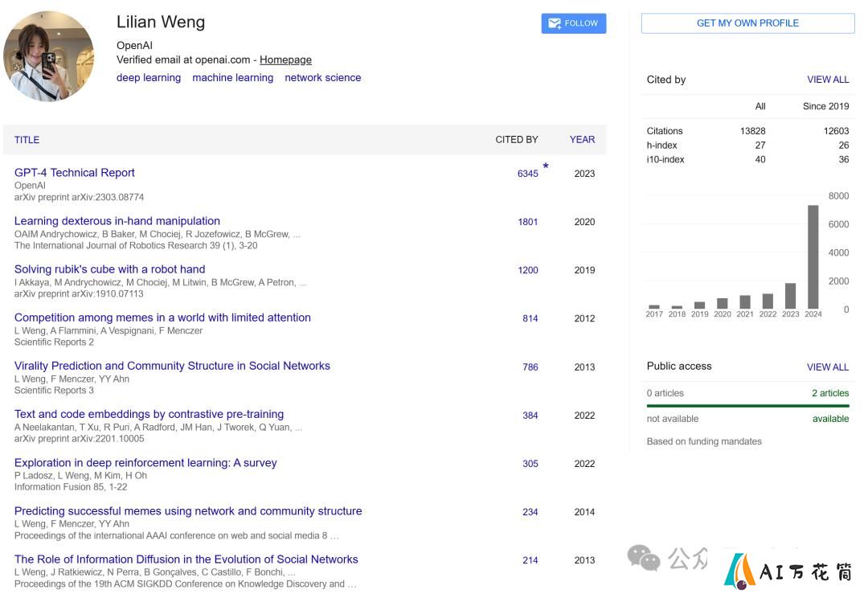Click the arXiv:2201.10005 preprint line
Viewport: 868px width, 594px height.
[79, 439]
